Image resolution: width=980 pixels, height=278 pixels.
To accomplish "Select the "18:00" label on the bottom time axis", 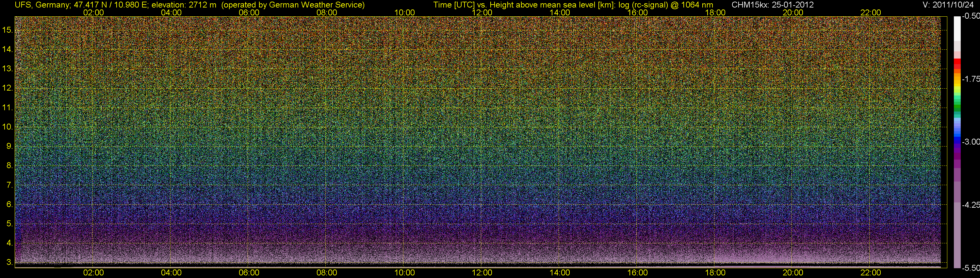I will click(x=715, y=273).
